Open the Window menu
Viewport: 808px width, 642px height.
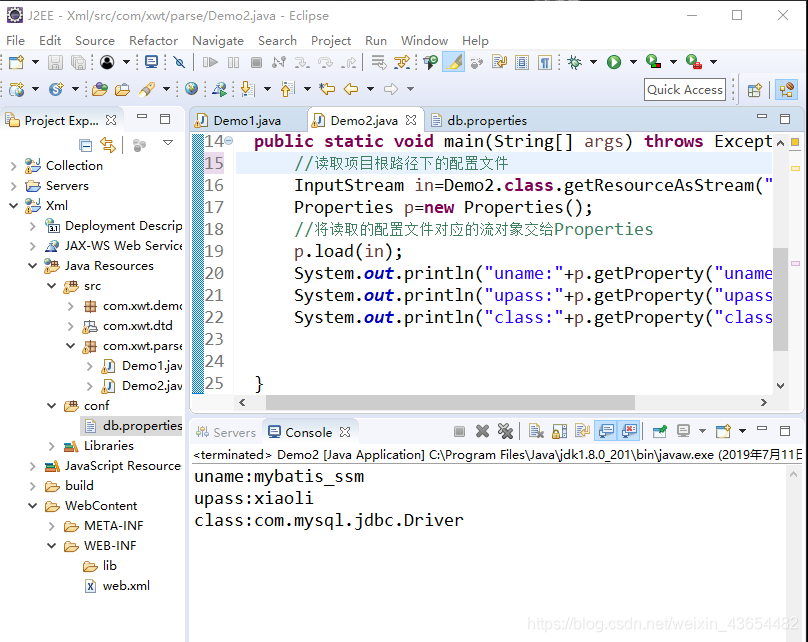(424, 41)
